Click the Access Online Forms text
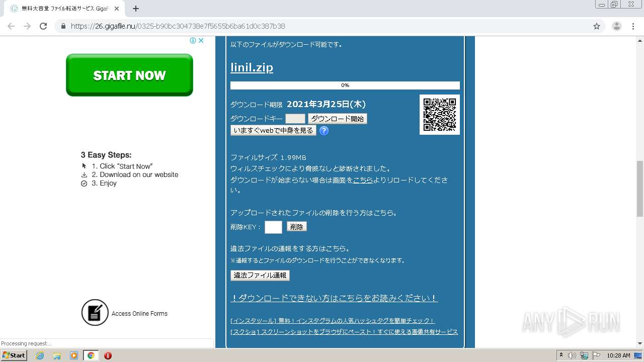Viewport: 644px width, 362px height. [x=139, y=314]
